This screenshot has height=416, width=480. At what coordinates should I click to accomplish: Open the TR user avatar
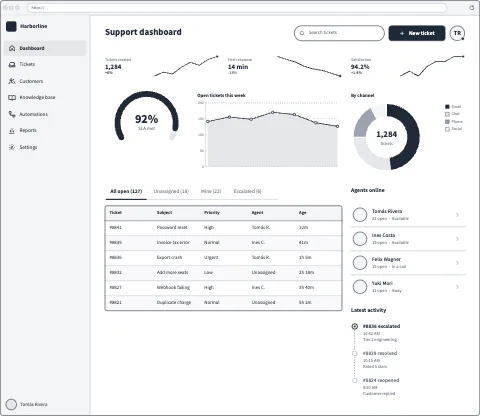coord(457,33)
